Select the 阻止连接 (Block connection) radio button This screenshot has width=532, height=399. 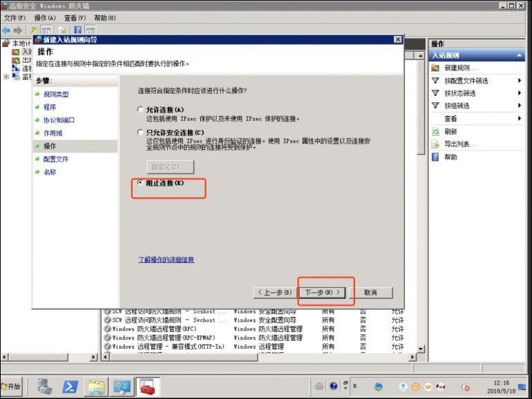click(x=140, y=184)
